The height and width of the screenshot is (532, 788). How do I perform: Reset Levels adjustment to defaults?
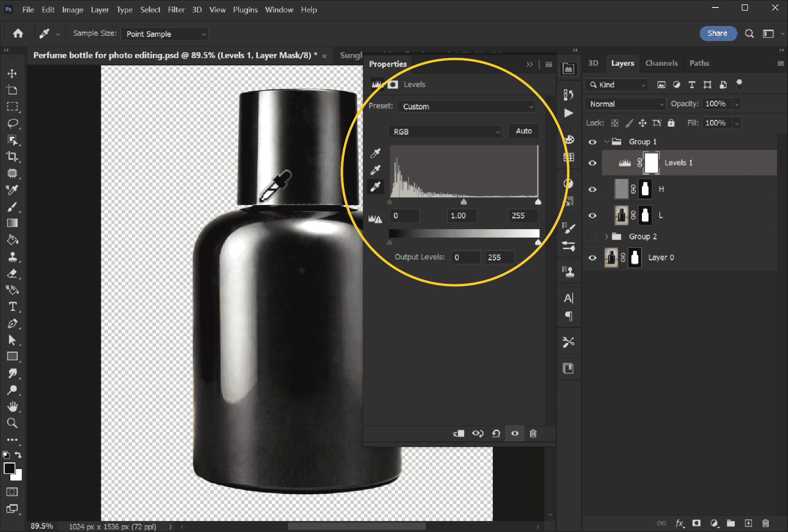[x=496, y=434]
